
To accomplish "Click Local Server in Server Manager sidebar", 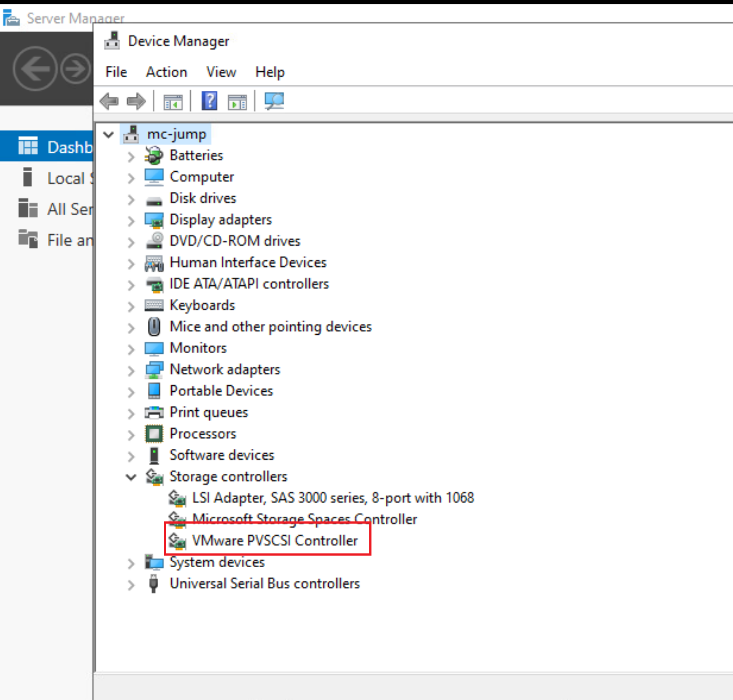I will coord(47,178).
